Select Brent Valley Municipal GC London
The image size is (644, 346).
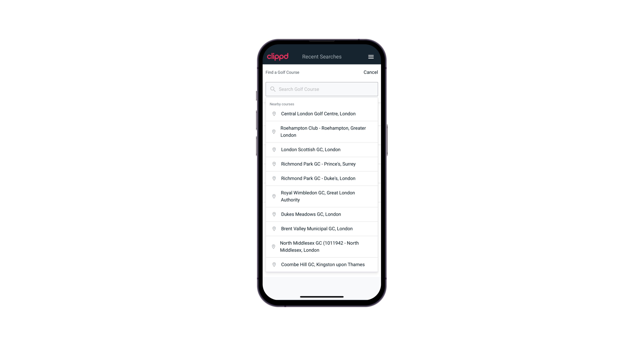[x=322, y=228]
